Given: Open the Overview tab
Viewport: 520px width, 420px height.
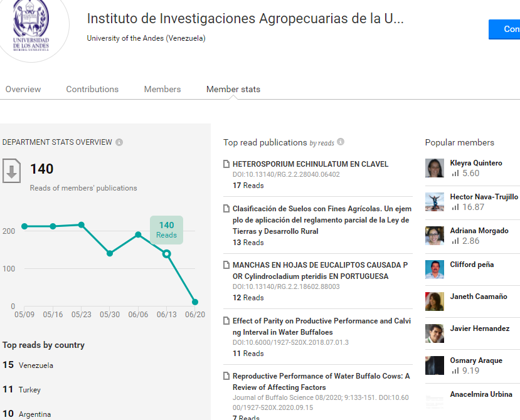Looking at the screenshot, I should coord(23,89).
